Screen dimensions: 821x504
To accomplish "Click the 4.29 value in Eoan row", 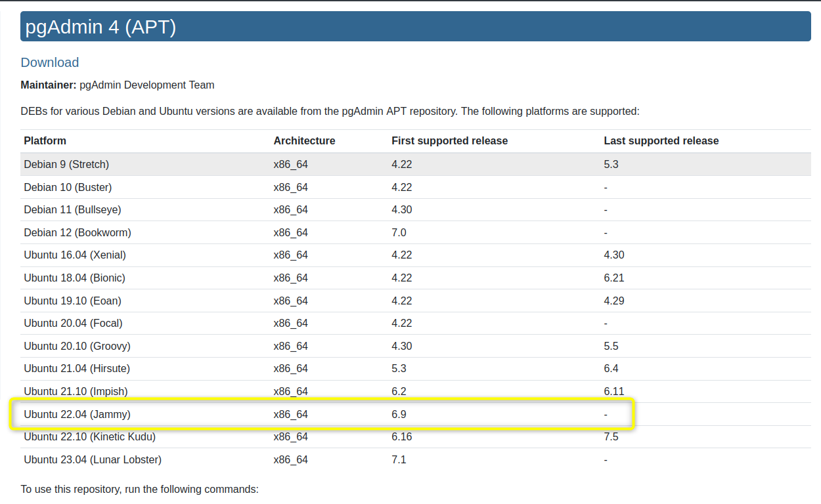I will tap(614, 301).
